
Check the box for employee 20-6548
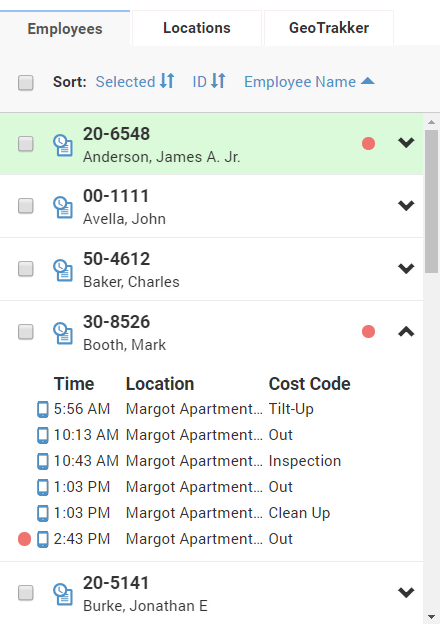pos(26,144)
